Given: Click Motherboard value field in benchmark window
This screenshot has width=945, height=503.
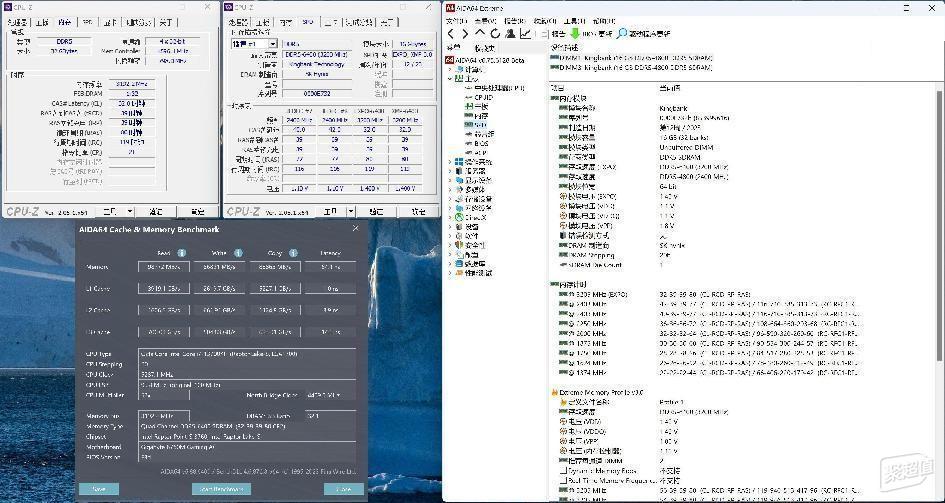Looking at the screenshot, I should [x=246, y=447].
